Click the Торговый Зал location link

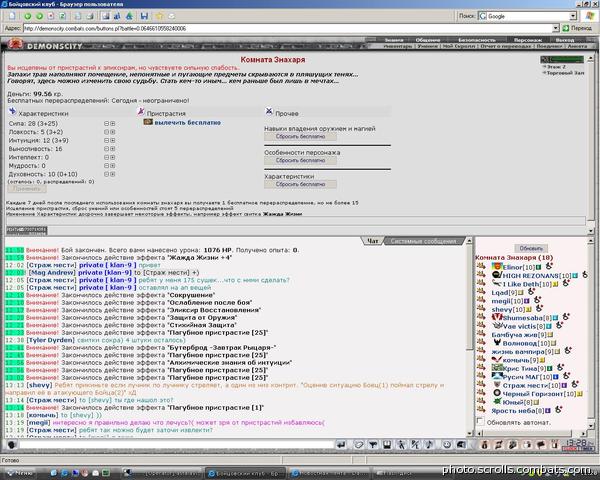pos(566,73)
